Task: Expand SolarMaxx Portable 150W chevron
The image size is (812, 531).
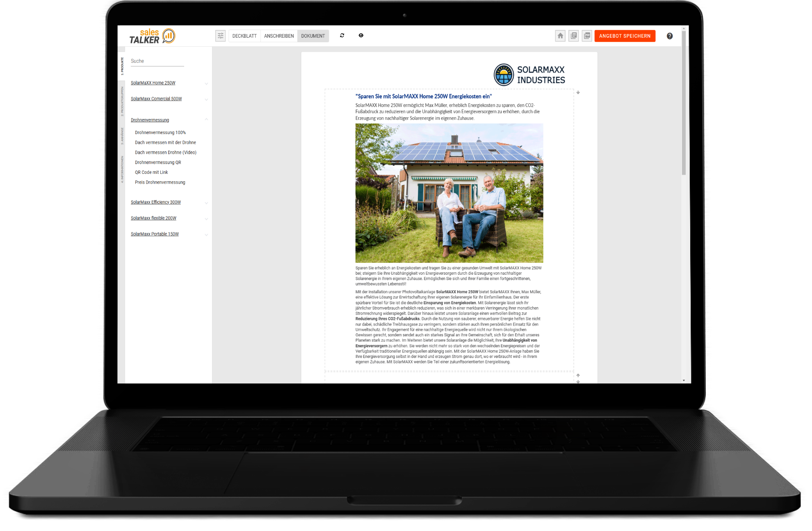Action: point(206,235)
